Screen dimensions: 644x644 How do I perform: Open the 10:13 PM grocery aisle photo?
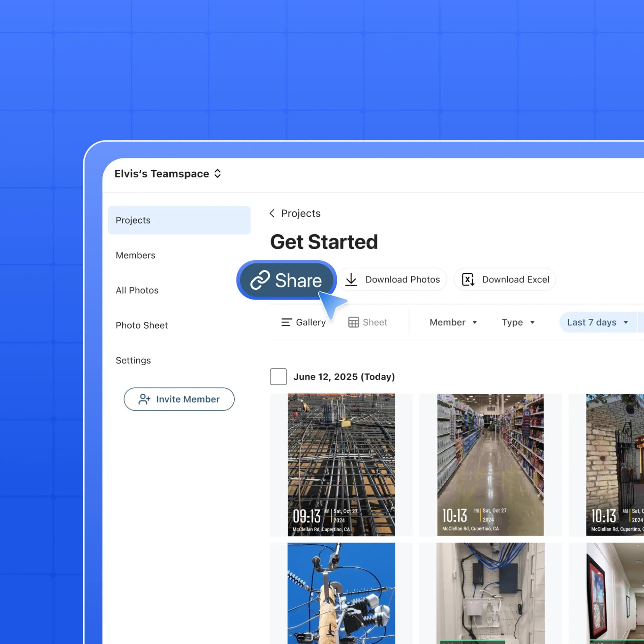tap(490, 465)
